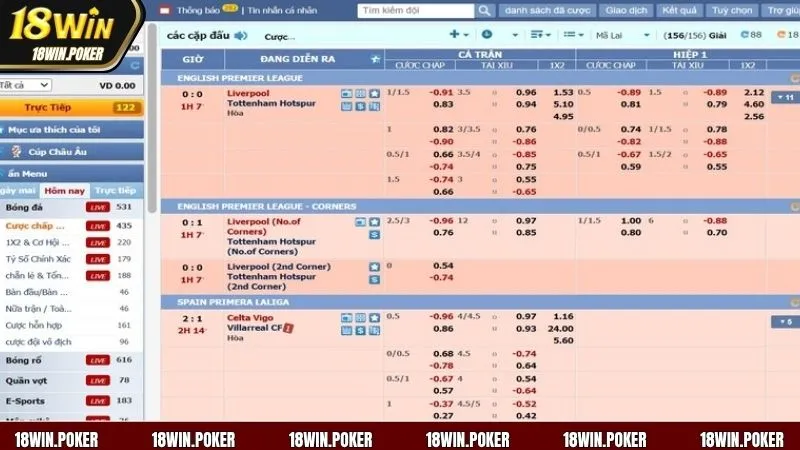Click the S icon for Liverpool No.of Corners
800x450 pixels.
point(374,235)
